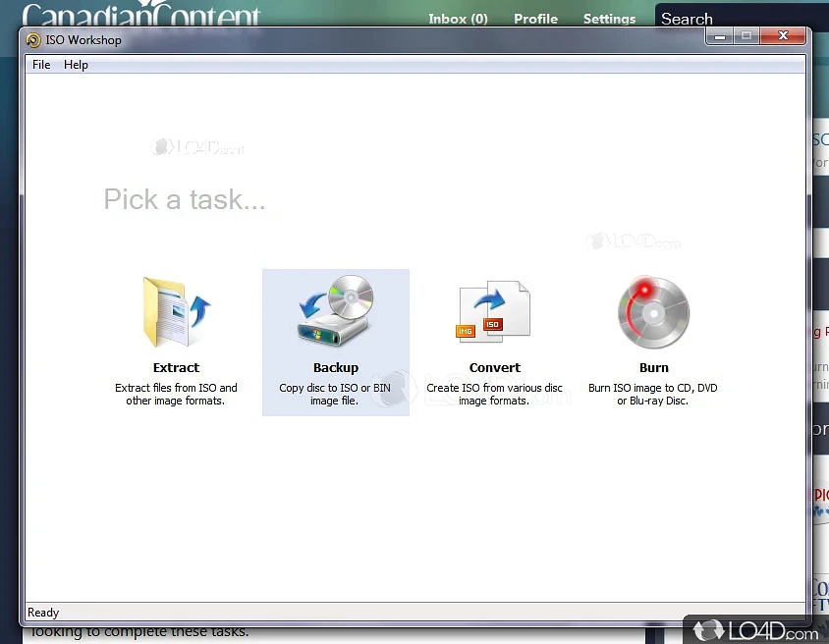829x644 pixels.
Task: Click the ISO Workshop title bar app icon
Action: (x=33, y=40)
